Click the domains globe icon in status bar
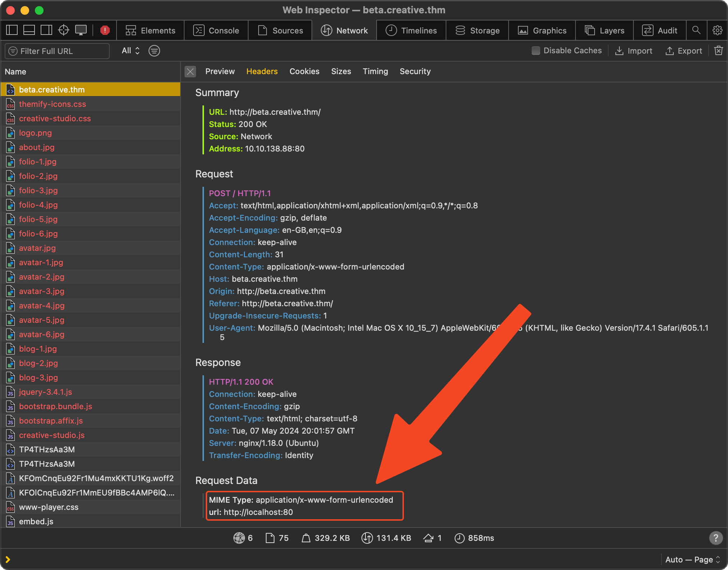Screen dimensions: 728x570 pos(239,538)
